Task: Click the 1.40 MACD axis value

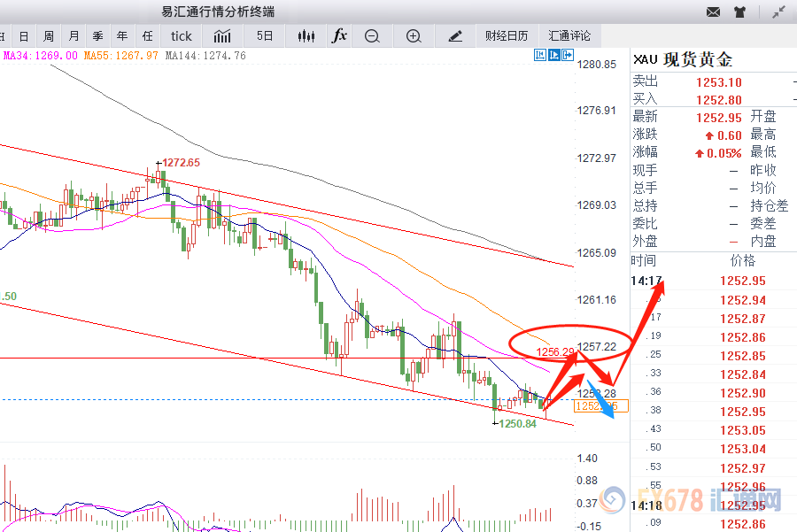Action: point(587,459)
